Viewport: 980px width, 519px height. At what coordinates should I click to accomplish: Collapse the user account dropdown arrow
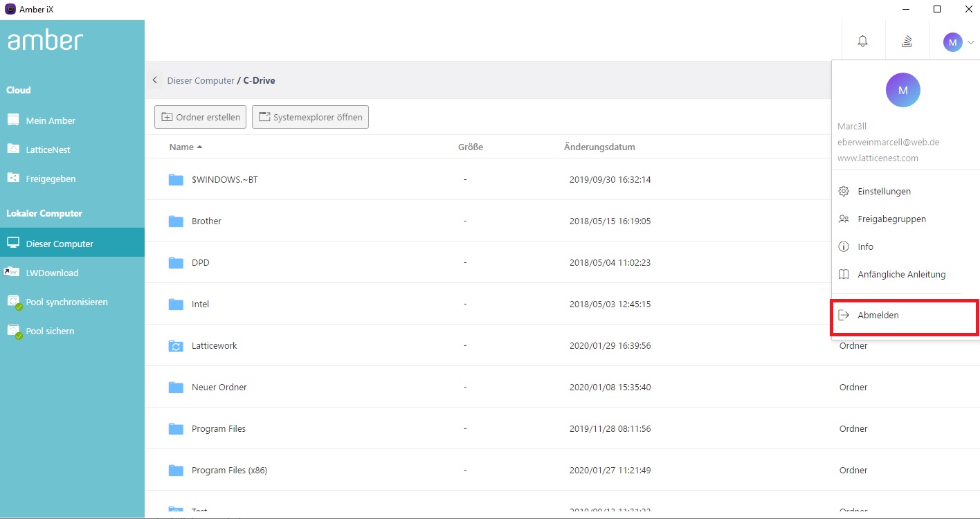pos(970,42)
